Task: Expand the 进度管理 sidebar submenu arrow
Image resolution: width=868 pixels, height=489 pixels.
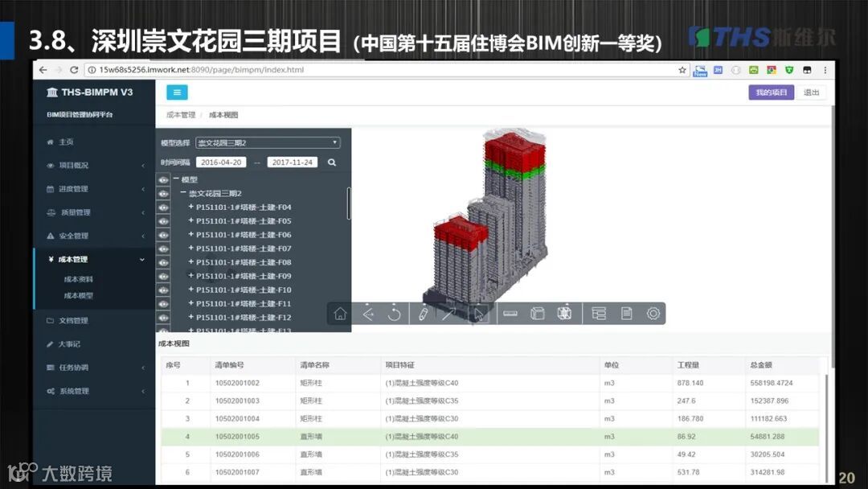Action: [143, 189]
